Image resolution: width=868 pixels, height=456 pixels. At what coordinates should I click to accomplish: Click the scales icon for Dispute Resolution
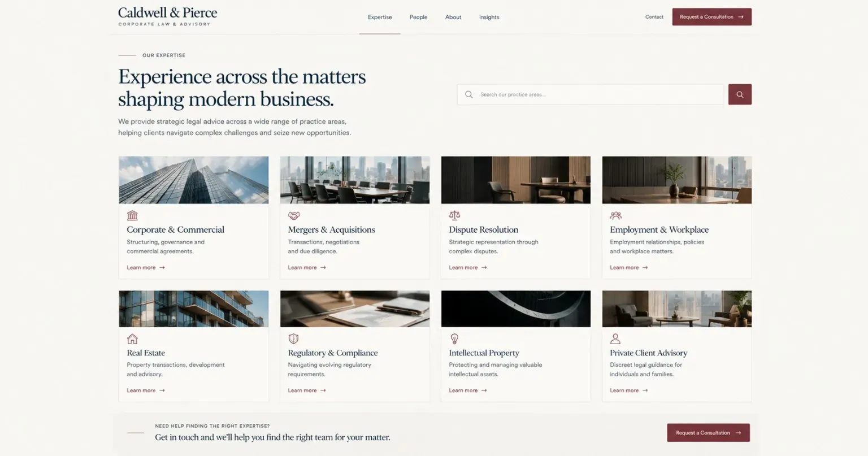[x=454, y=215]
